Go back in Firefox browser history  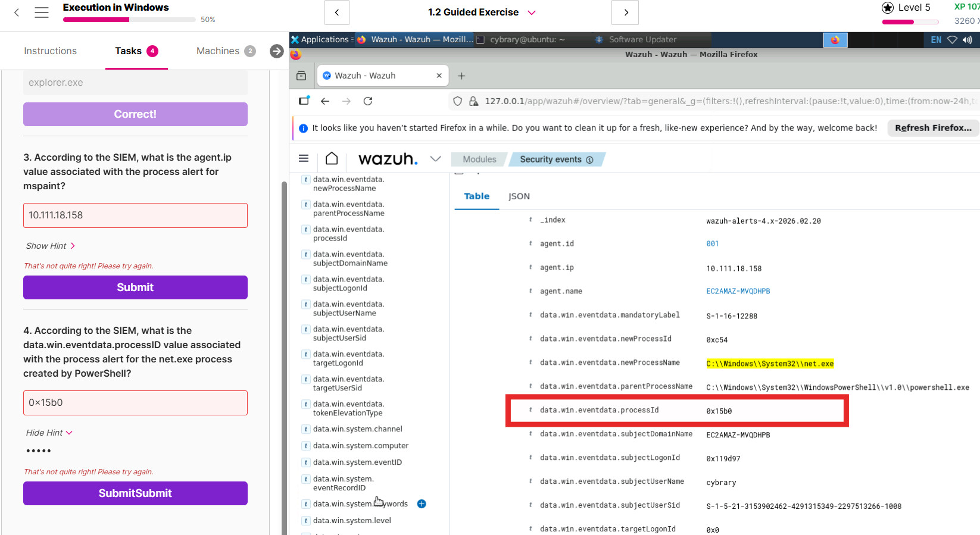325,101
